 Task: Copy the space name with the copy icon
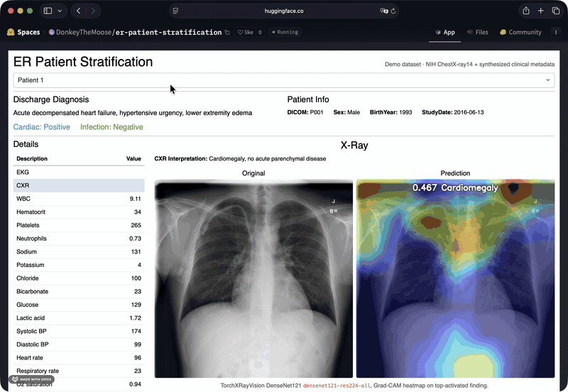[x=227, y=32]
